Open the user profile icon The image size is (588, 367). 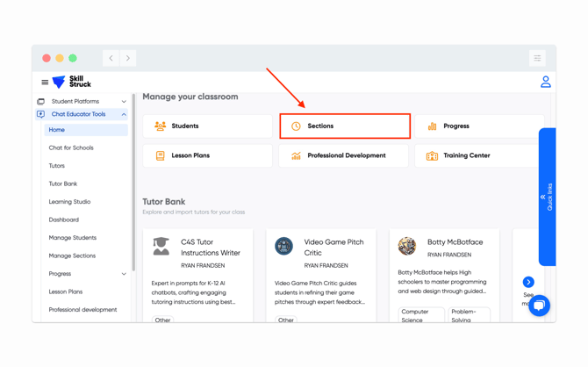[x=545, y=82]
